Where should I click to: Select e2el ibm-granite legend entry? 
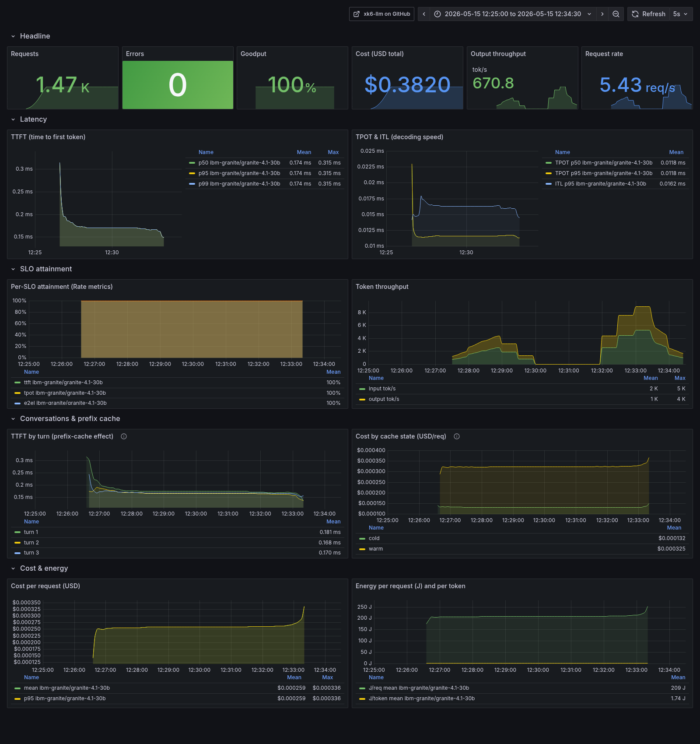pyautogui.click(x=65, y=403)
